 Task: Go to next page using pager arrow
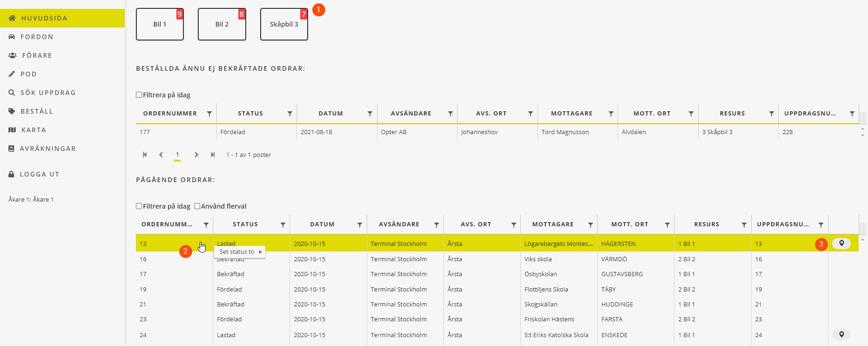pyautogui.click(x=196, y=155)
